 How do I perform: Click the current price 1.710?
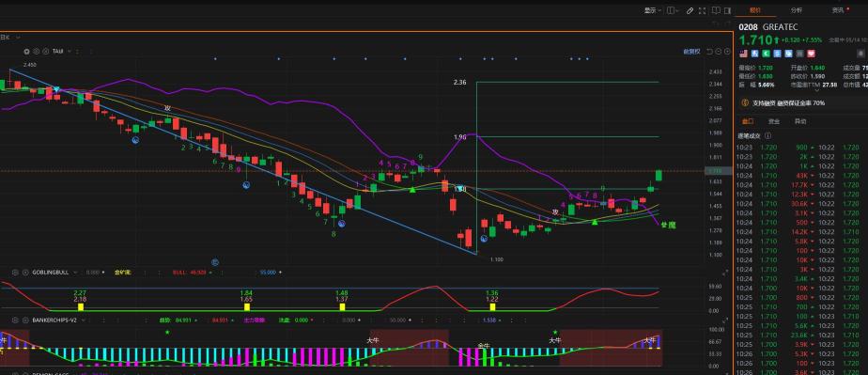tap(755, 39)
